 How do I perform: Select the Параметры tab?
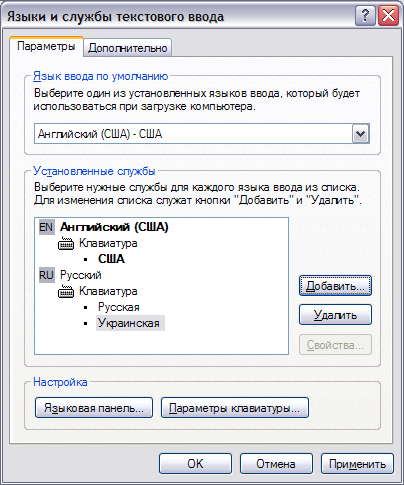(46, 46)
